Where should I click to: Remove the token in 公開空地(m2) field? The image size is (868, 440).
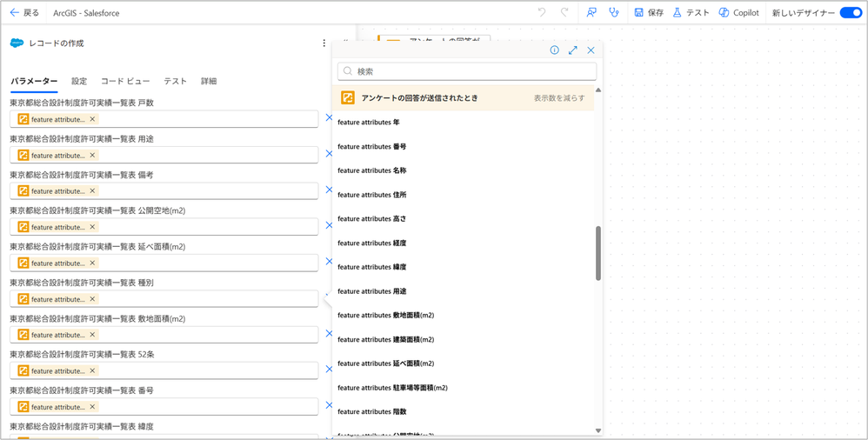point(92,227)
